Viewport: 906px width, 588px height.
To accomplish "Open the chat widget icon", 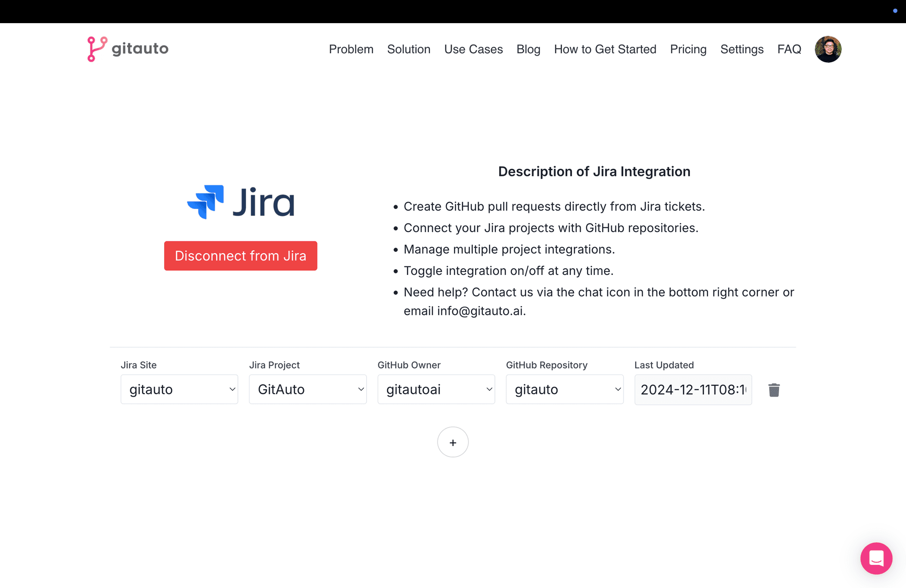I will pyautogui.click(x=876, y=558).
